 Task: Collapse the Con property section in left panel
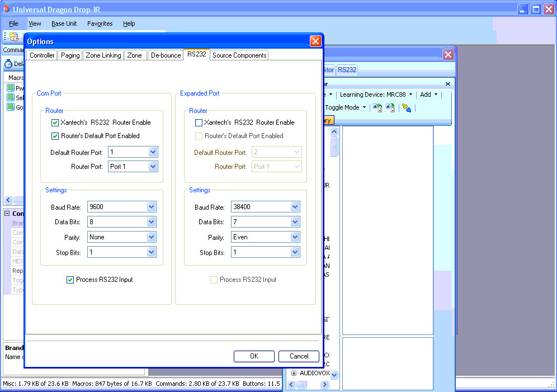[x=7, y=214]
